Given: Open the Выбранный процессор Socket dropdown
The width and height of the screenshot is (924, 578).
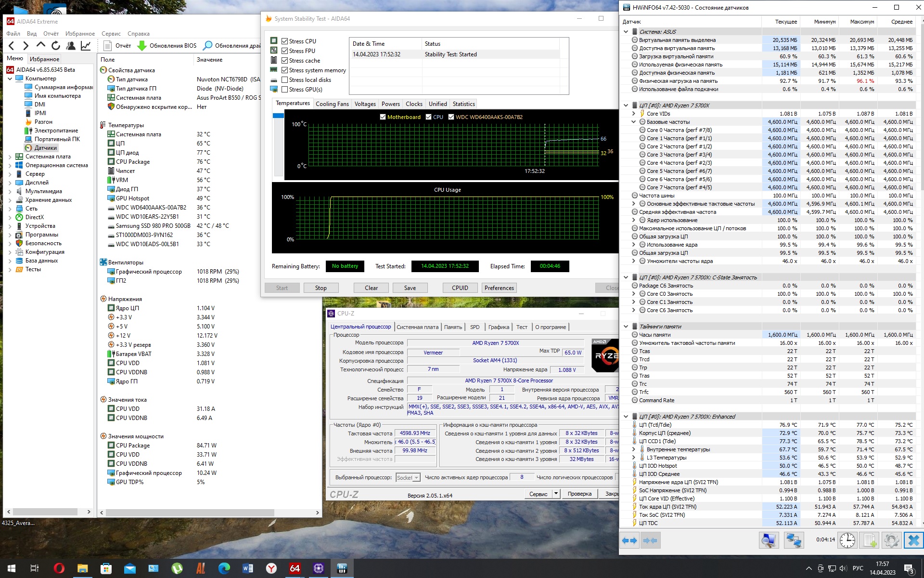Looking at the screenshot, I should [416, 478].
